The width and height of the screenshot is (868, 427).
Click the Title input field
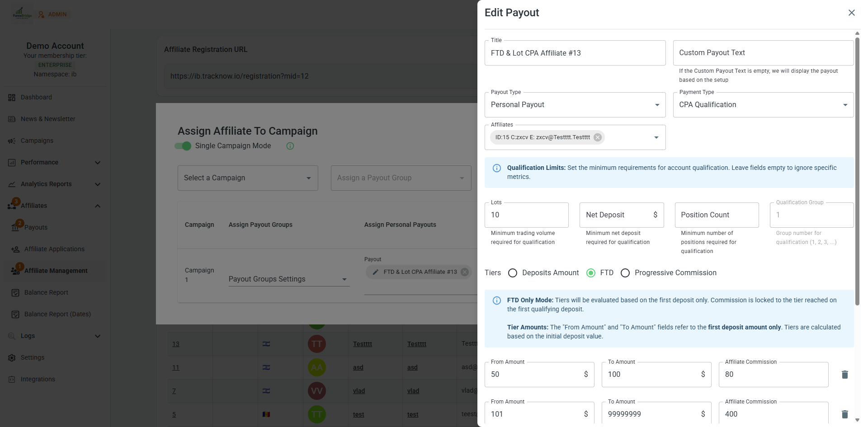point(575,53)
